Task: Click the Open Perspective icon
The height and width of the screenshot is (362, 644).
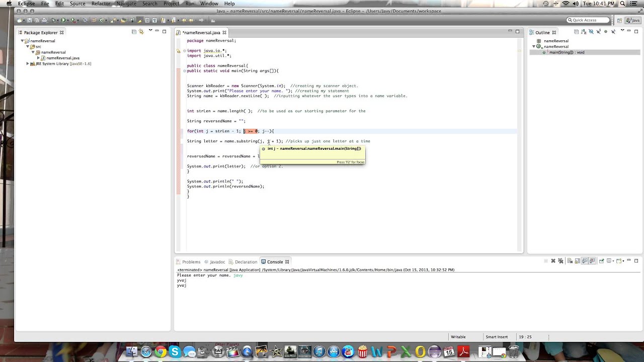Action: pyautogui.click(x=620, y=20)
